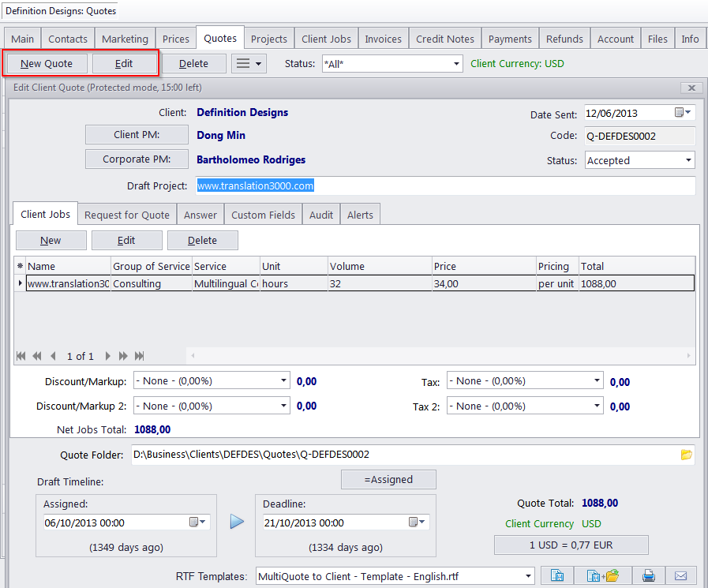Click the save quote document icon
Screen dimensions: 708x588
click(557, 576)
